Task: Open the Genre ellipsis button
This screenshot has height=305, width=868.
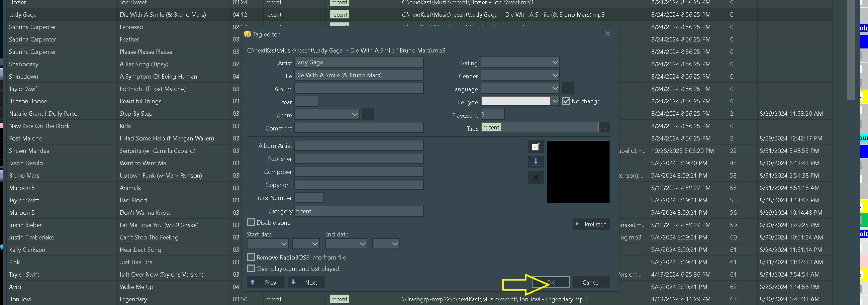Action: tap(368, 115)
